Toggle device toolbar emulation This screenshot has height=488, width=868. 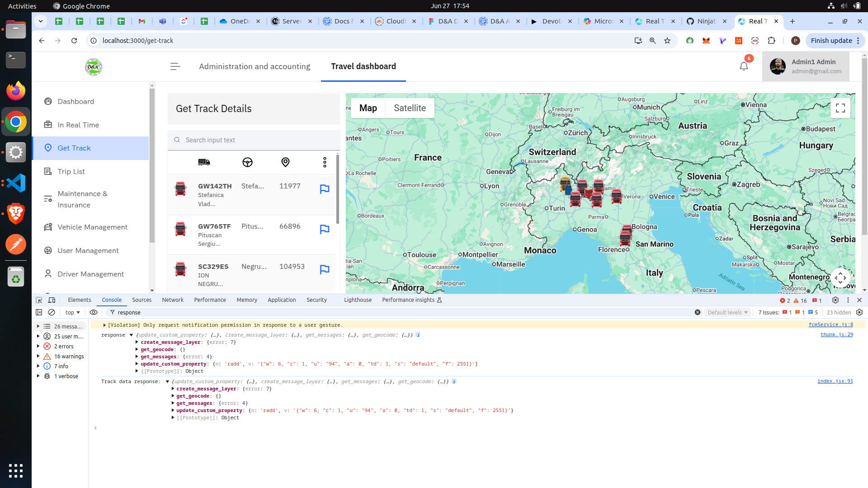[52, 300]
